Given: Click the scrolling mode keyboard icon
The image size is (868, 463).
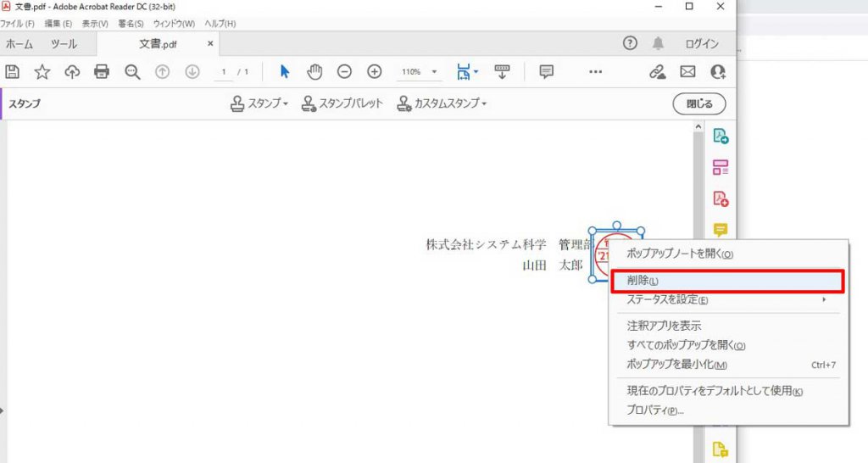Looking at the screenshot, I should coord(502,72).
